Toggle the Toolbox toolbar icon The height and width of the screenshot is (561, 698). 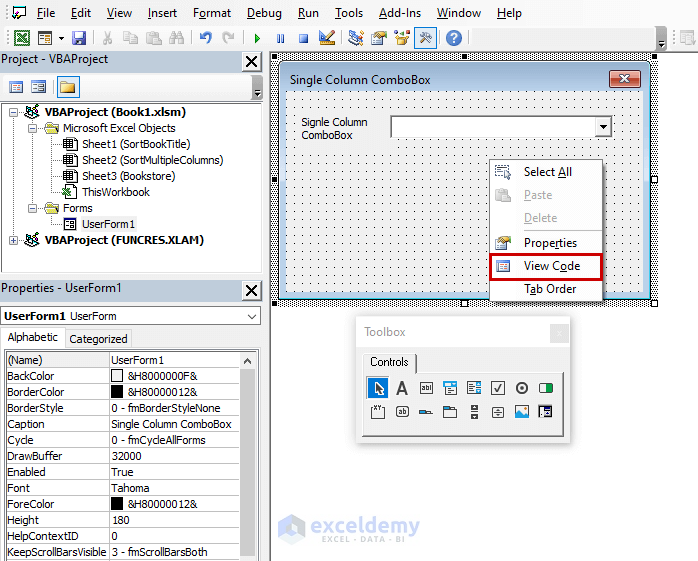[x=425, y=38]
